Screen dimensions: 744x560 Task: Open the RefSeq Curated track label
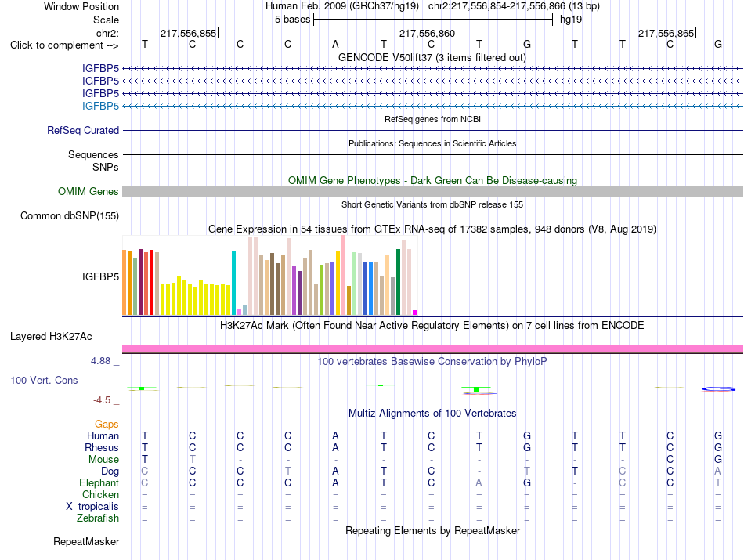(x=82, y=130)
